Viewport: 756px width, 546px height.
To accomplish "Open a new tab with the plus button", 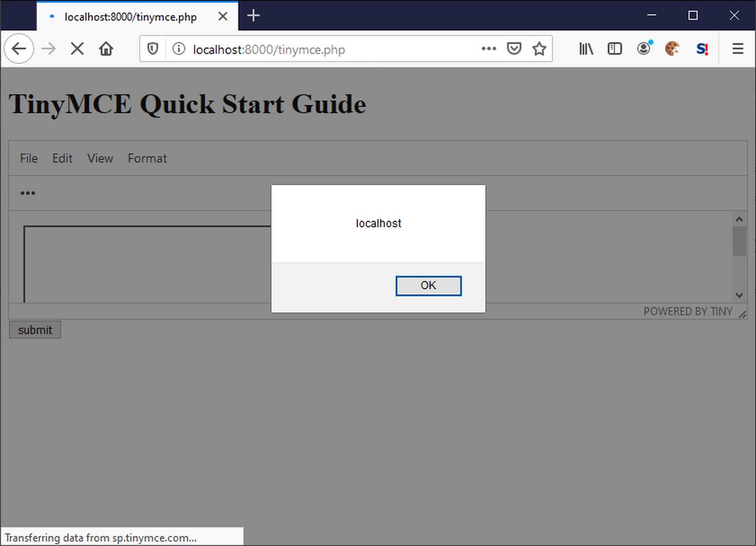I will click(254, 16).
